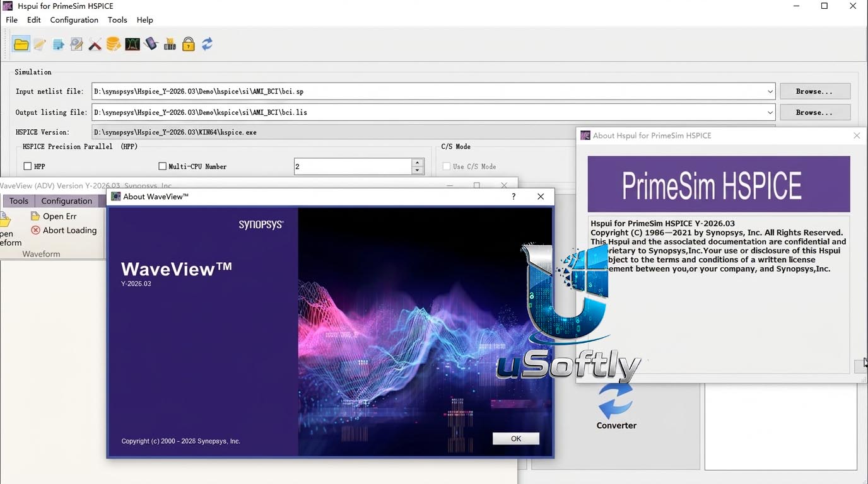Click the open folder toolbar icon
The height and width of the screenshot is (484, 868).
[21, 44]
